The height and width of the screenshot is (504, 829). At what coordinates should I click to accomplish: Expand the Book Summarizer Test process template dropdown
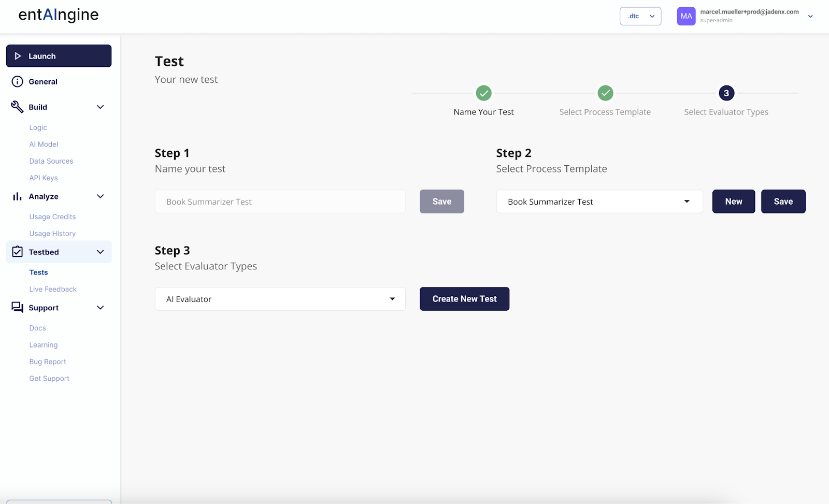click(599, 201)
